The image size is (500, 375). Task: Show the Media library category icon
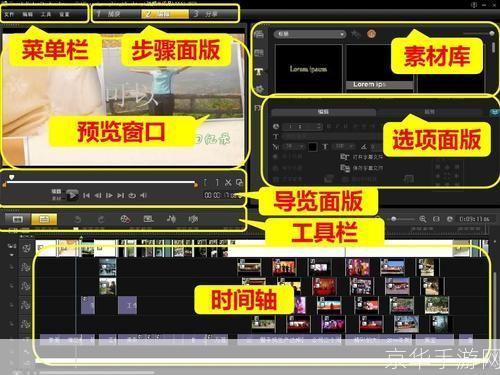point(259,34)
